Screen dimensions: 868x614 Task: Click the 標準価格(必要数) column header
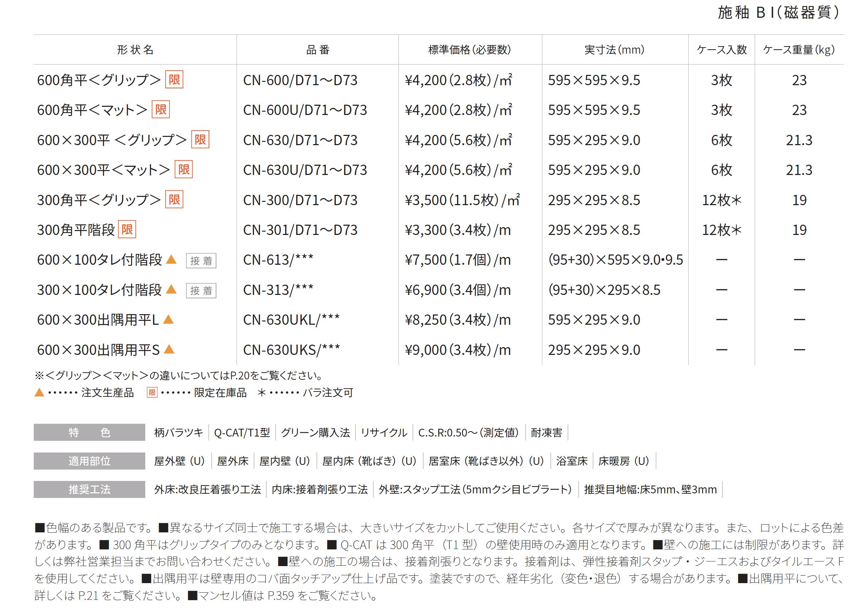470,50
